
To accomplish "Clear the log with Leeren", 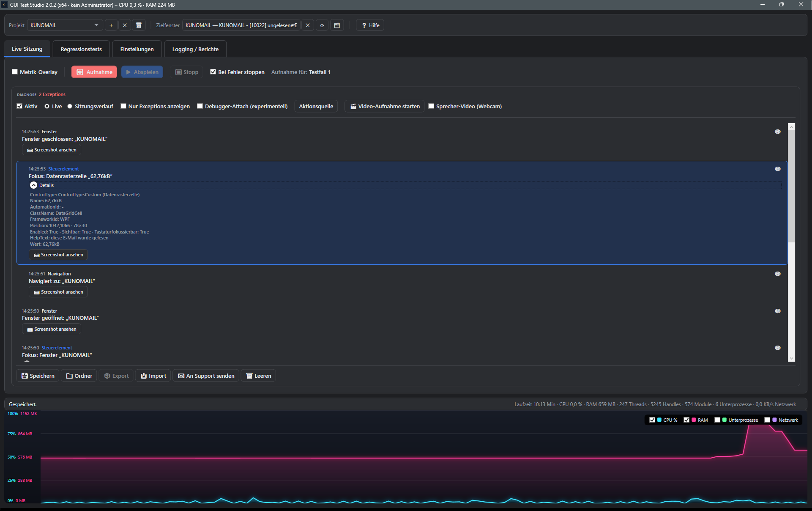I will 258,376.
